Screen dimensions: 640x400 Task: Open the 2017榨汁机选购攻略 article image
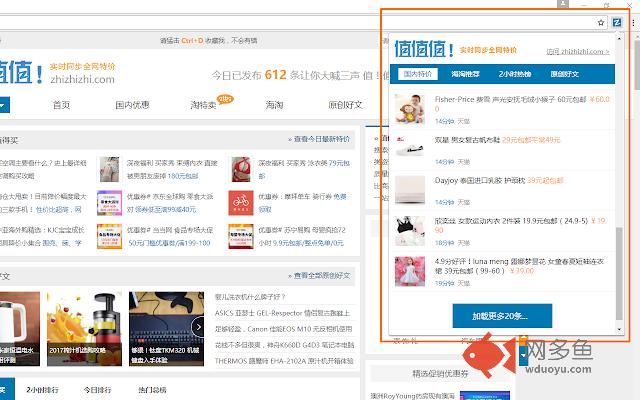[x=84, y=329]
